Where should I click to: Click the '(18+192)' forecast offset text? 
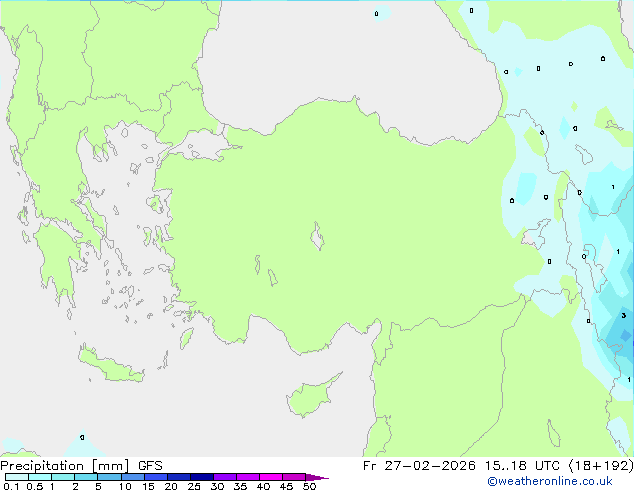click(x=601, y=466)
